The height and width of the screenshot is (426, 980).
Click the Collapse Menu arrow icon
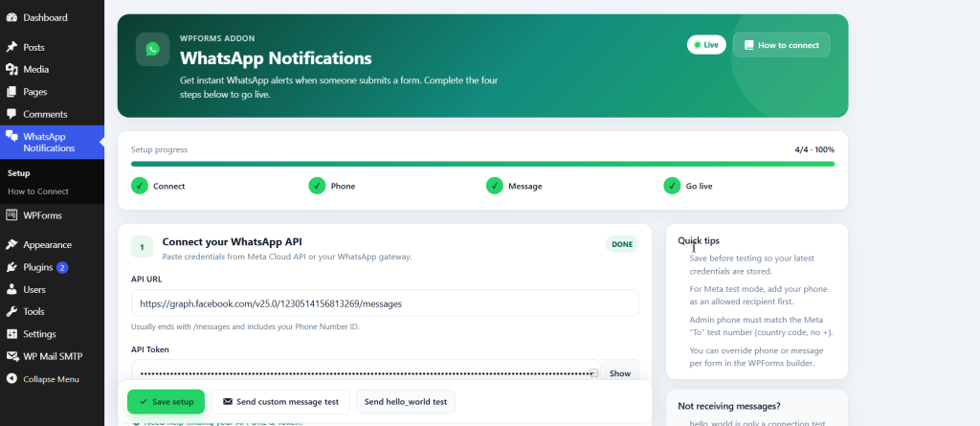coord(11,379)
